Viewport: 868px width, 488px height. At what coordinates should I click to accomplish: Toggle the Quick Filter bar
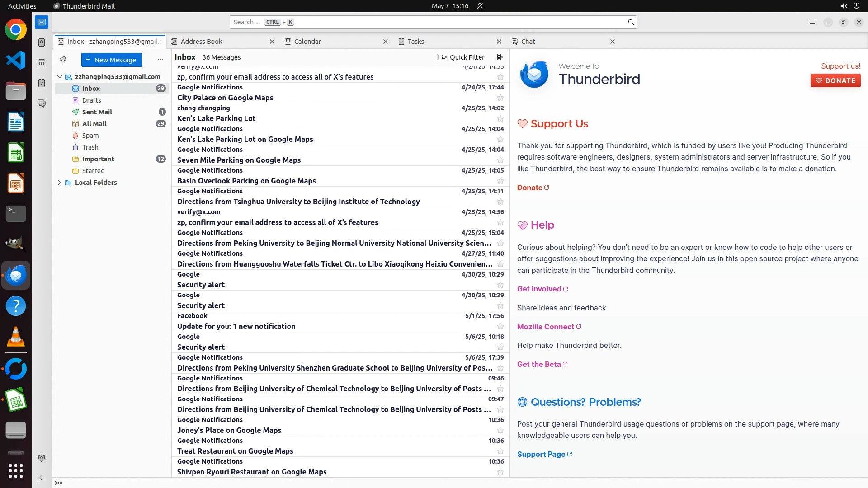(462, 57)
